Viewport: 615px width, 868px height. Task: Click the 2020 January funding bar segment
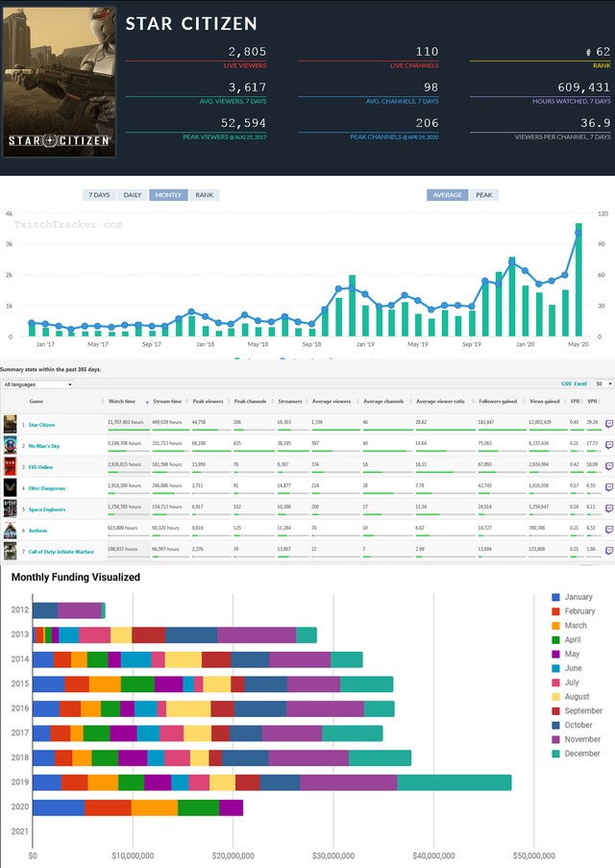(59, 807)
